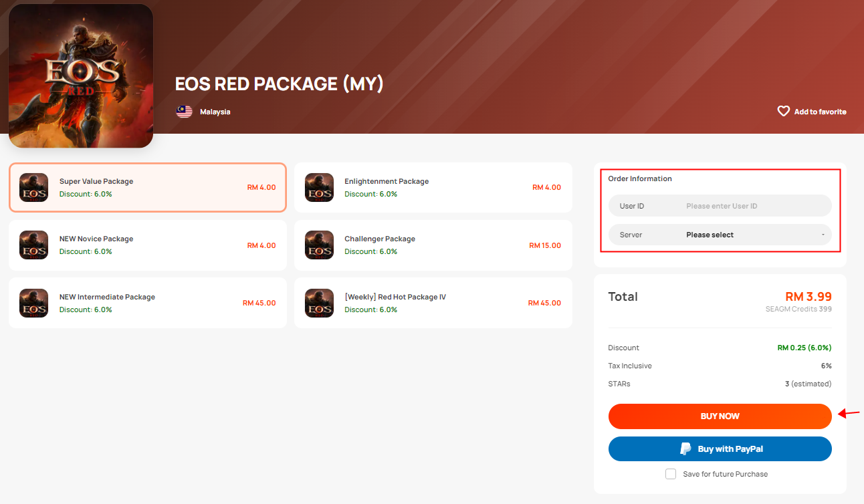Choose the [Weekly] Red Hot Package IV card
Image resolution: width=864 pixels, height=504 pixels.
(433, 303)
